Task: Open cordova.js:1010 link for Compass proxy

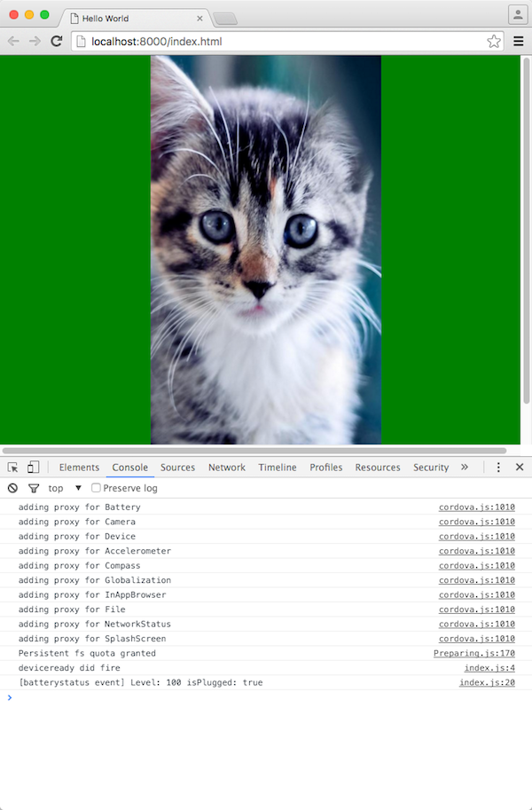Action: [x=477, y=566]
